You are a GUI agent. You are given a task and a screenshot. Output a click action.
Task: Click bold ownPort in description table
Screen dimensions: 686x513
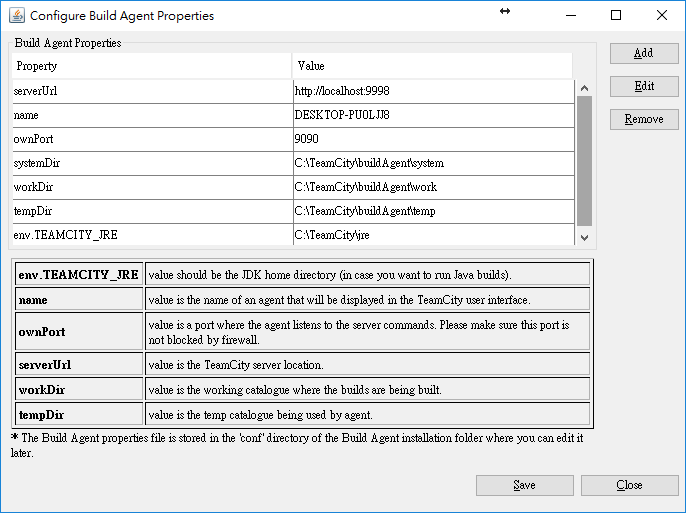(x=42, y=332)
